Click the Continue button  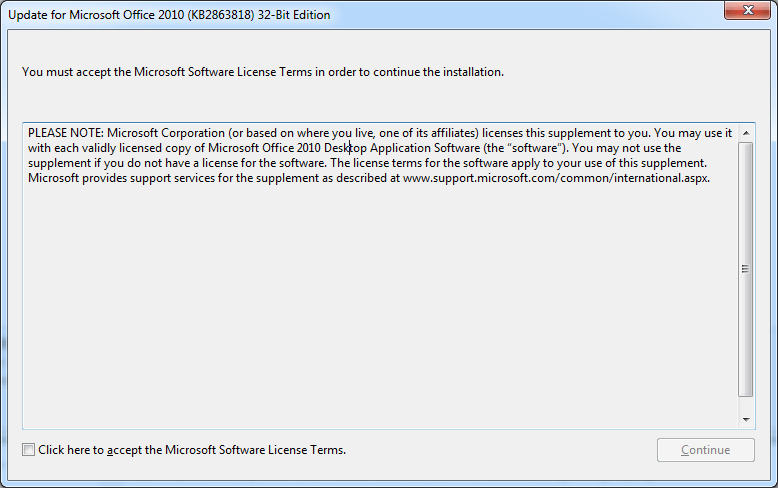(706, 450)
